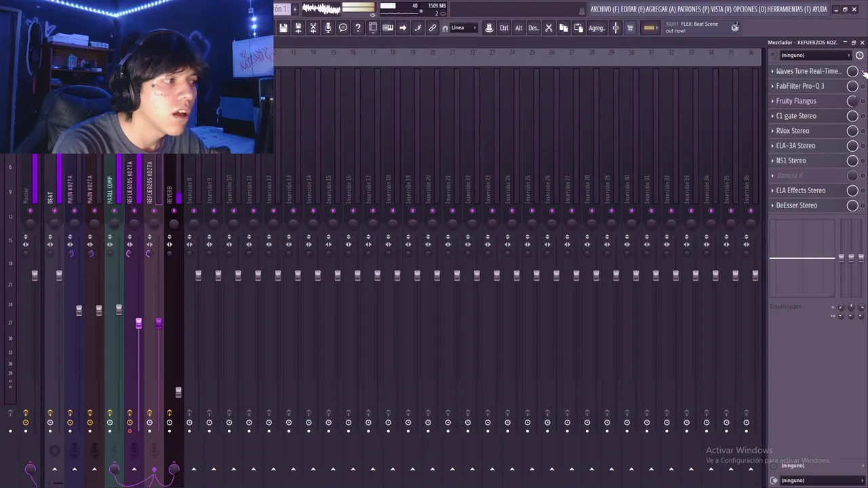868x488 pixels.
Task: Mute the REVERB mixer track
Action: 174,211
